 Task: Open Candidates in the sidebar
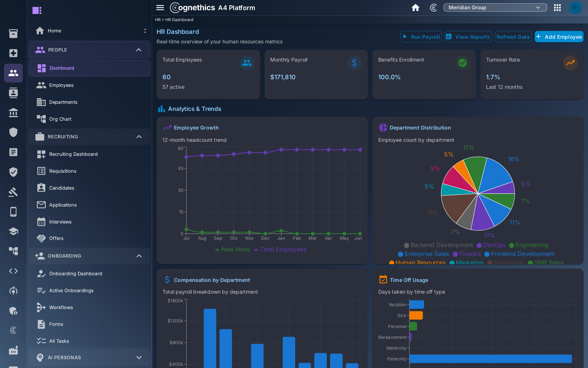(x=89, y=188)
